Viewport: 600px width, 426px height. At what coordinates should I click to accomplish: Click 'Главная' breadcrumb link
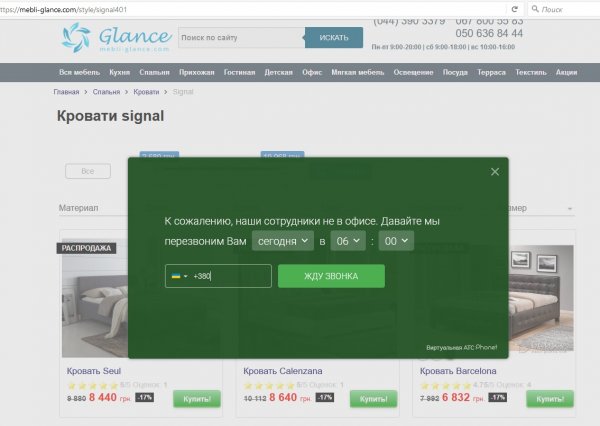pyautogui.click(x=67, y=92)
